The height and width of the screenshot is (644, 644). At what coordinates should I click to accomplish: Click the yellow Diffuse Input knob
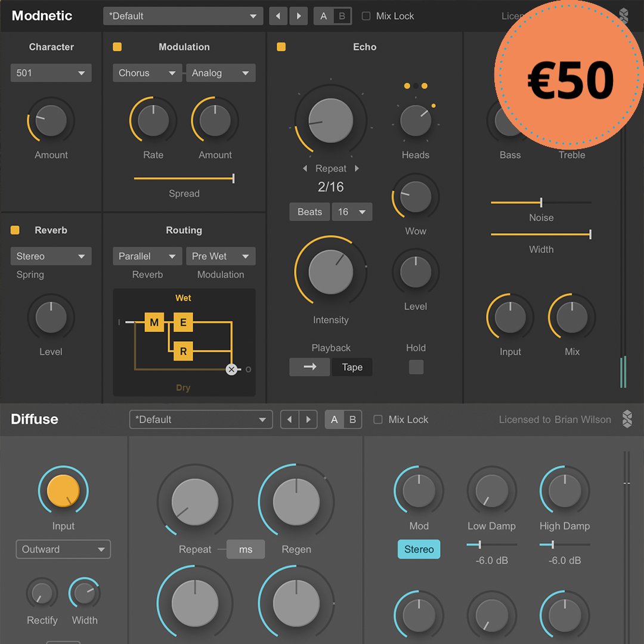tap(63, 490)
